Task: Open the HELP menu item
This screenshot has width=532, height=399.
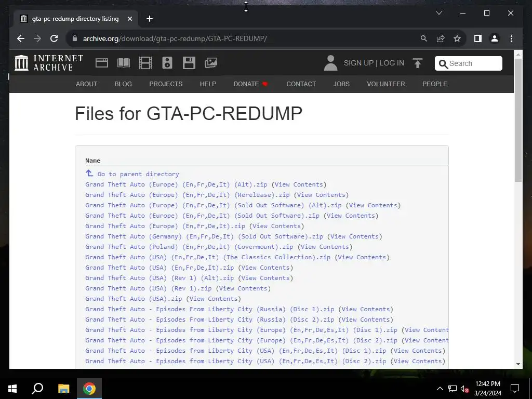Action: pos(208,84)
